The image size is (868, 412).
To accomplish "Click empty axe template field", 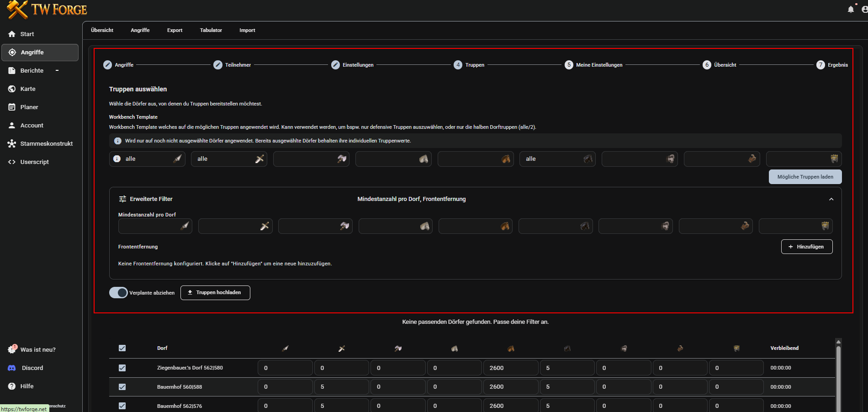I will (311, 159).
